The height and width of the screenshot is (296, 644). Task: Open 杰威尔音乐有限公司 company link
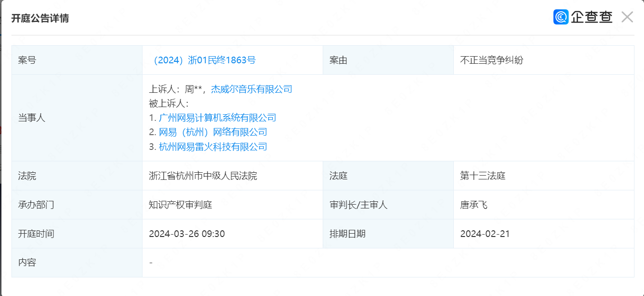pos(251,89)
